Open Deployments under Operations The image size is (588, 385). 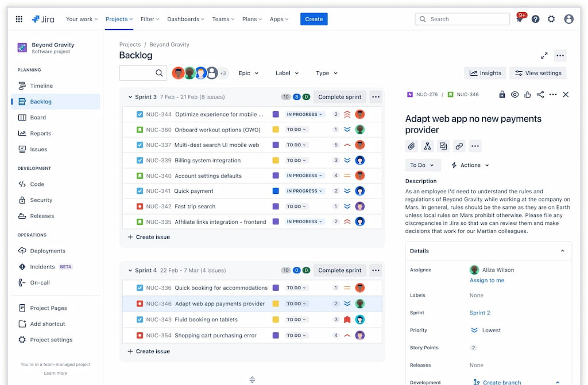coord(48,251)
